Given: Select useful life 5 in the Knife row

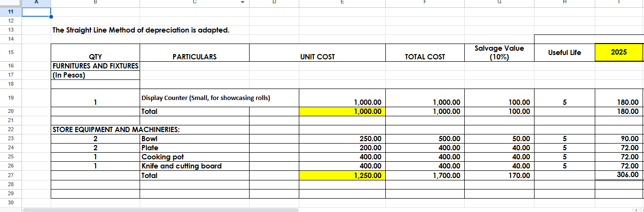Looking at the screenshot, I should point(565,166).
